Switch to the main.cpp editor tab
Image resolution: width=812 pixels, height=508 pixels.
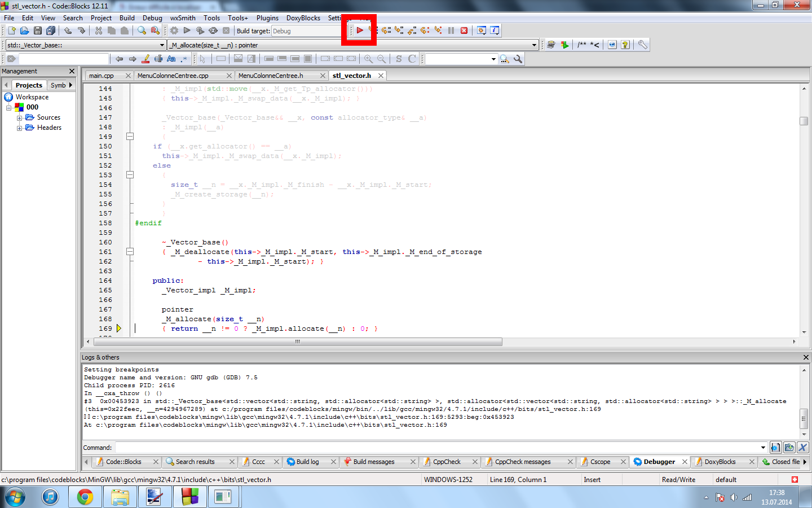pyautogui.click(x=101, y=76)
